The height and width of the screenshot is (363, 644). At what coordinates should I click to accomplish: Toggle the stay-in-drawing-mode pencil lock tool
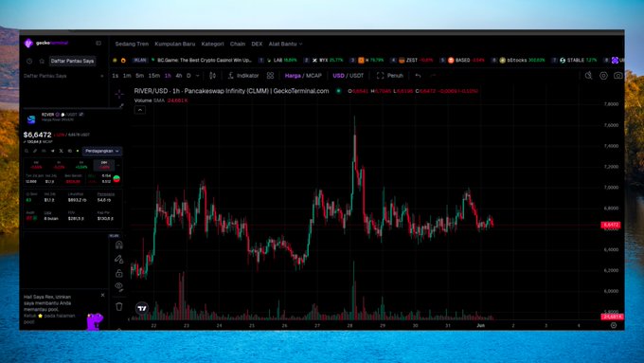click(119, 260)
